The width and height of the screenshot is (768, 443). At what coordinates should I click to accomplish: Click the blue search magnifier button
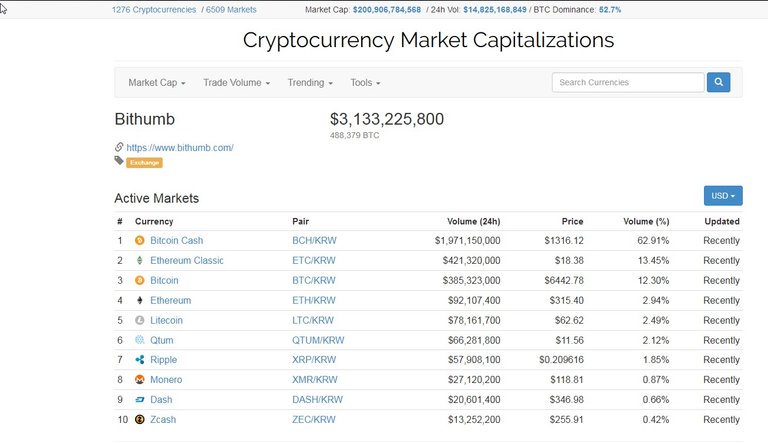[718, 82]
